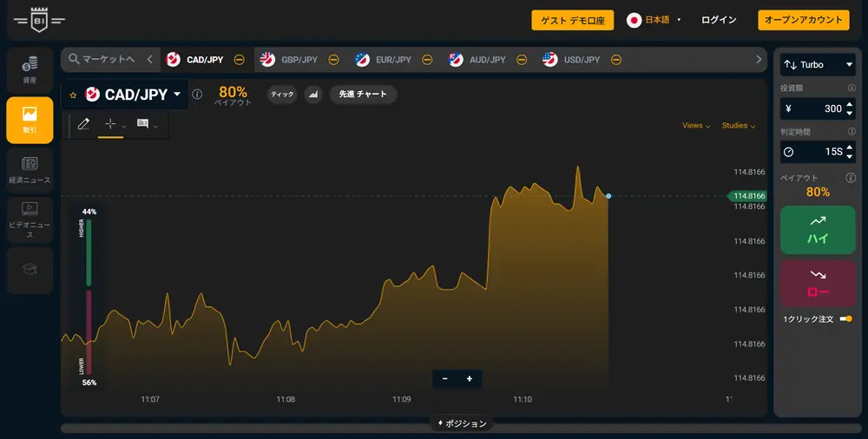
Task: Click the chart type icon beside ティック
Action: [313, 94]
